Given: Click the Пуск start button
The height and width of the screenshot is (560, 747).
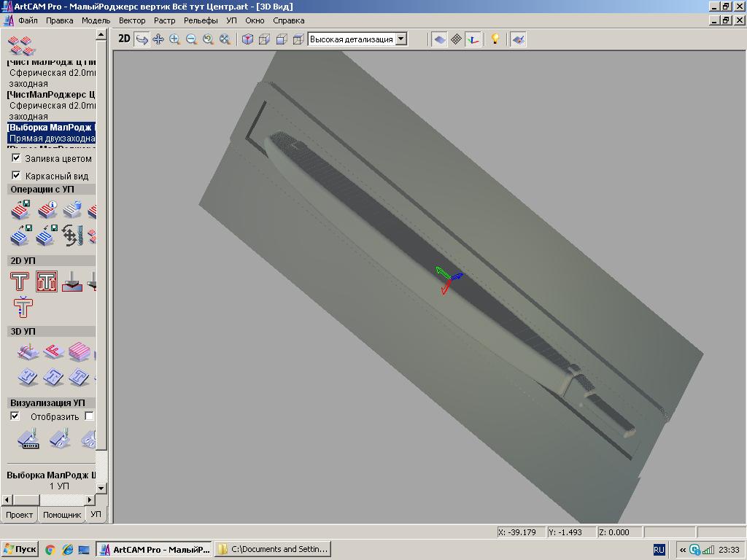Looking at the screenshot, I should pyautogui.click(x=20, y=549).
